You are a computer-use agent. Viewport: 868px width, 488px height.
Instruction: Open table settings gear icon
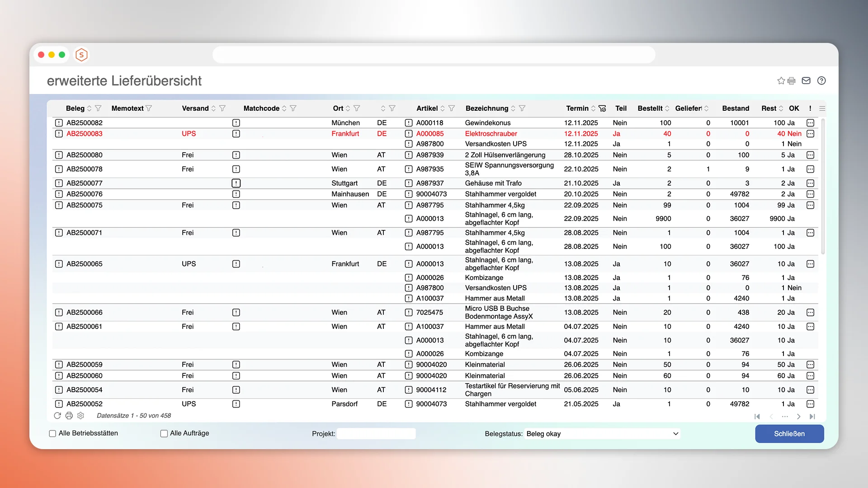[x=81, y=416]
